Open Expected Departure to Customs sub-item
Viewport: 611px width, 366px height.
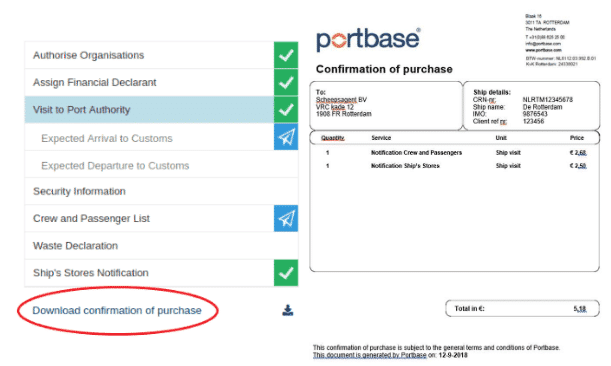tap(161, 166)
